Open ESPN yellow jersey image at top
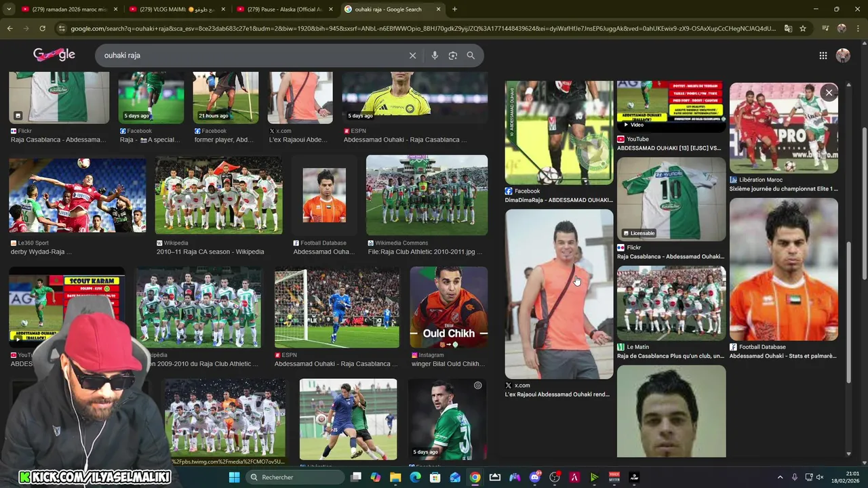Image resolution: width=868 pixels, height=488 pixels. (414, 98)
